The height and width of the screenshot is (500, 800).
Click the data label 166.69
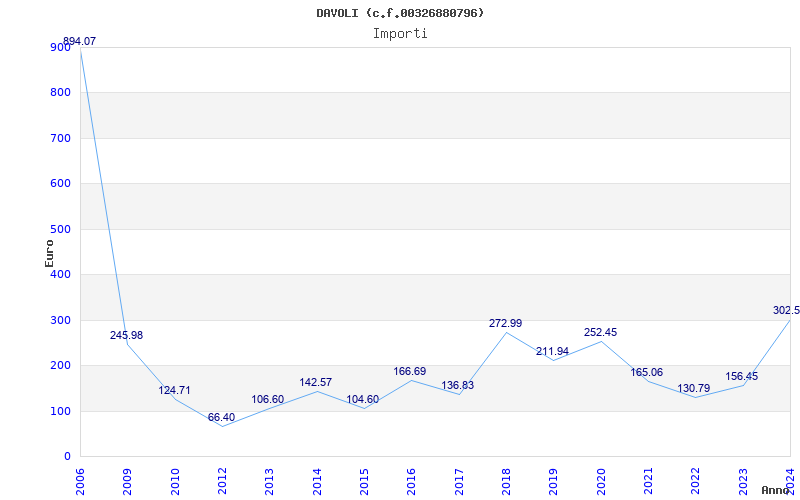(410, 371)
